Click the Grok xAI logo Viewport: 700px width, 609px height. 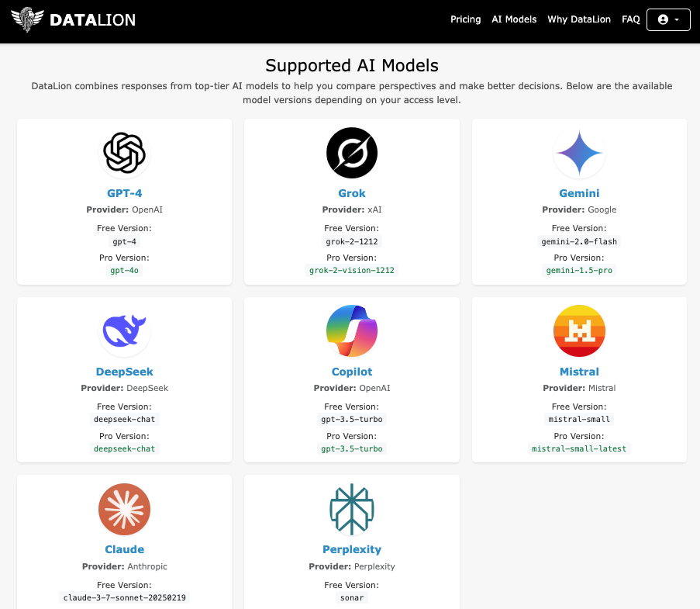(352, 153)
